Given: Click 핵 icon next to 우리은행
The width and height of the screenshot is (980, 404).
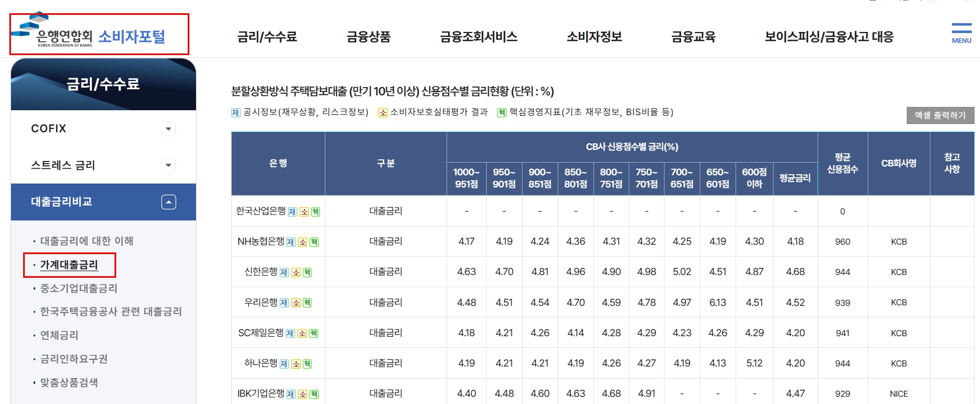Looking at the screenshot, I should click(307, 303).
